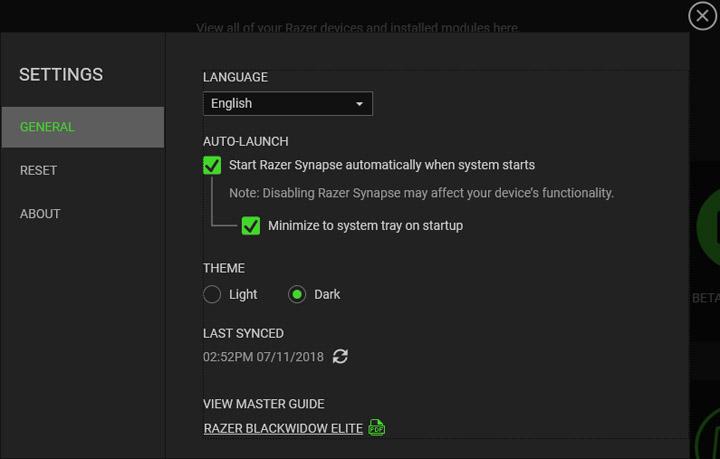Image resolution: width=720 pixels, height=459 pixels.
Task: Select the Light theme radio button
Action: (212, 294)
